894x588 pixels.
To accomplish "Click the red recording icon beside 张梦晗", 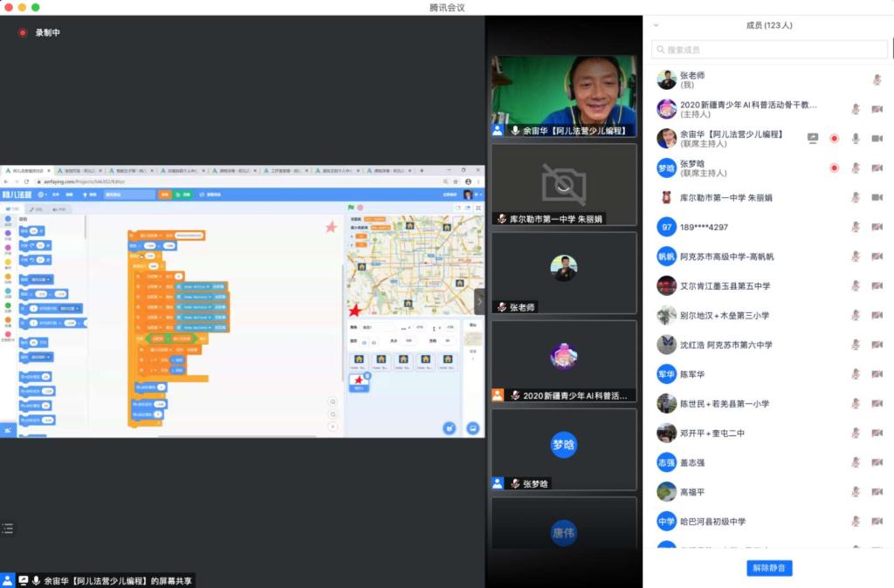I will tap(834, 168).
